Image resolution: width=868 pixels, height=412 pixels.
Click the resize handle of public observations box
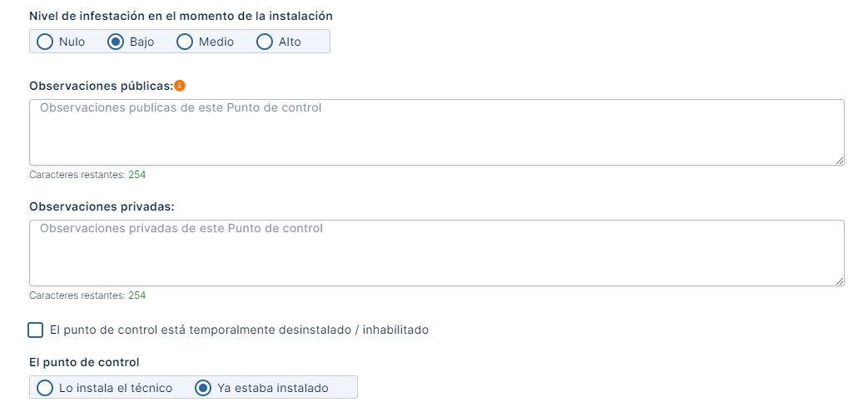click(x=840, y=160)
